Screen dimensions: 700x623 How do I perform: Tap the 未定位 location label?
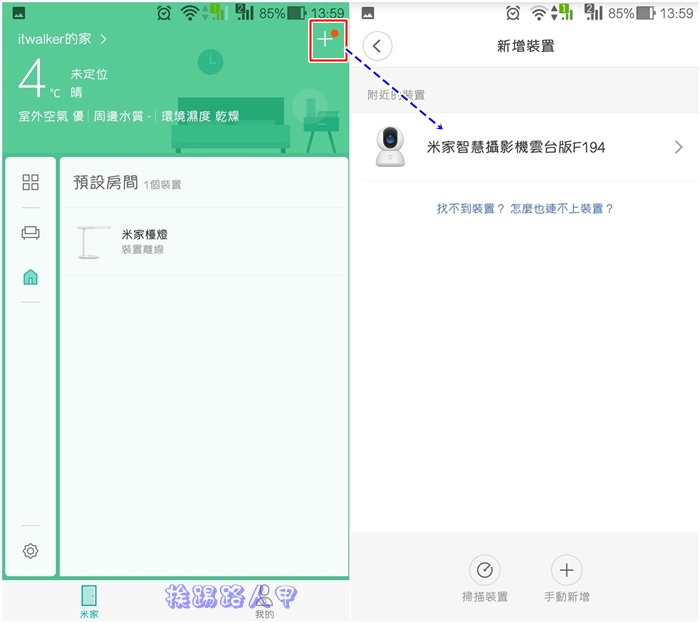tap(89, 74)
